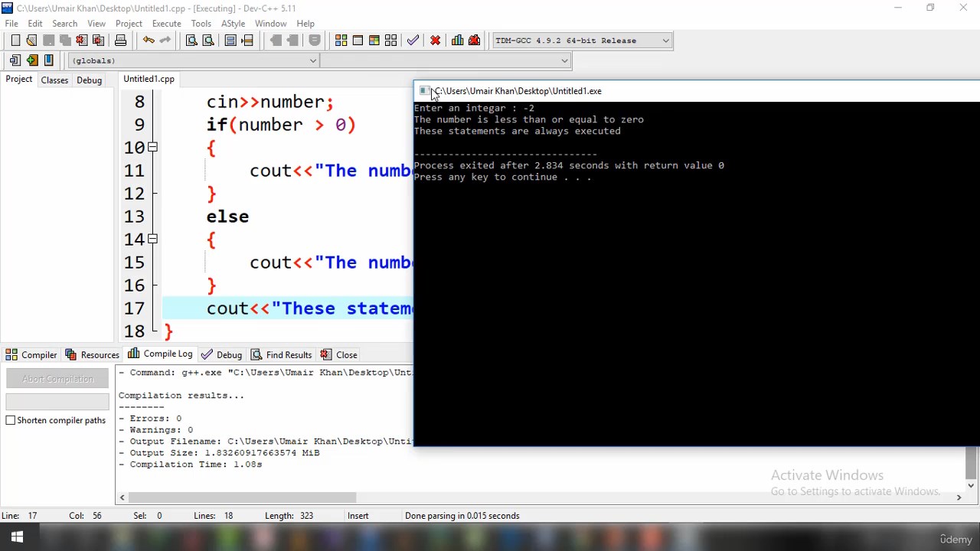Click Close tab in bottom panel
The width and height of the screenshot is (980, 551).
[339, 355]
